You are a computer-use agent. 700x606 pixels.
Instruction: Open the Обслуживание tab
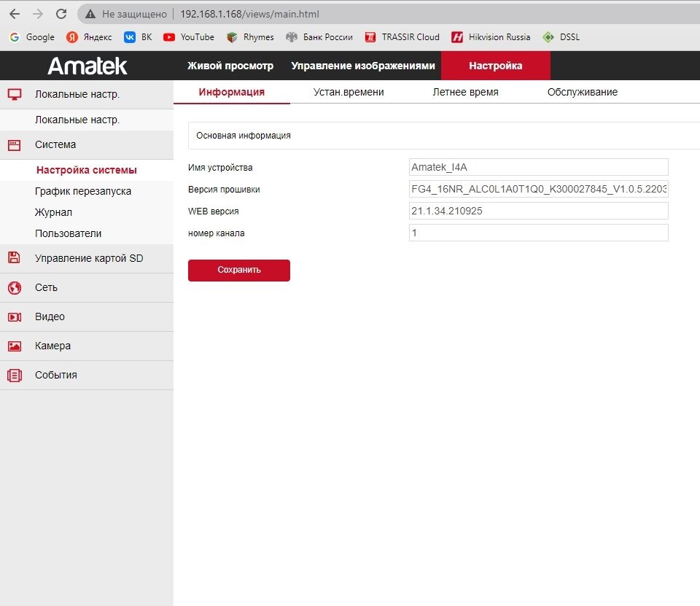(583, 92)
